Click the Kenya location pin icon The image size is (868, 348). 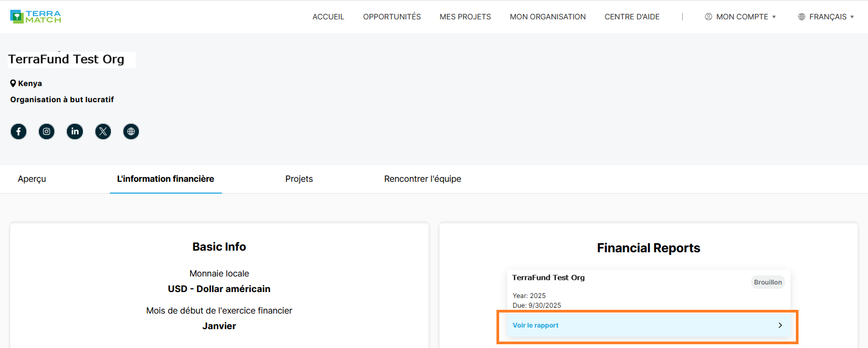tap(13, 83)
